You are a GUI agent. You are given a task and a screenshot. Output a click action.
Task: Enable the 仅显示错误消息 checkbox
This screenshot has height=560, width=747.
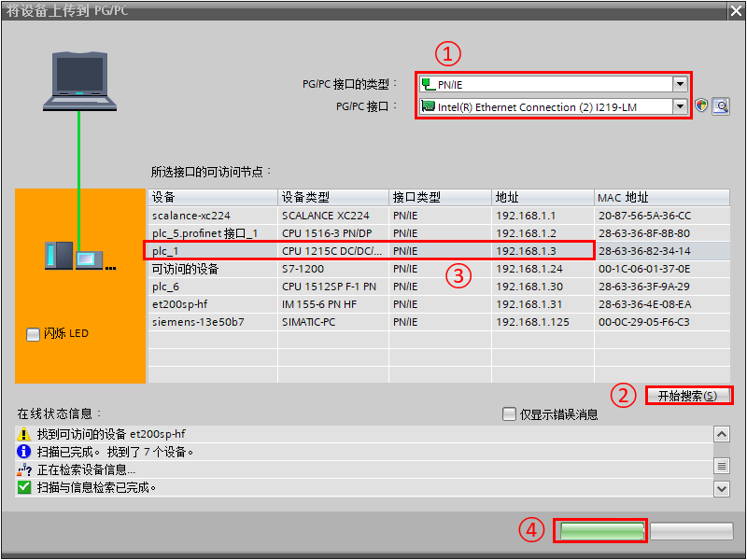(x=509, y=413)
